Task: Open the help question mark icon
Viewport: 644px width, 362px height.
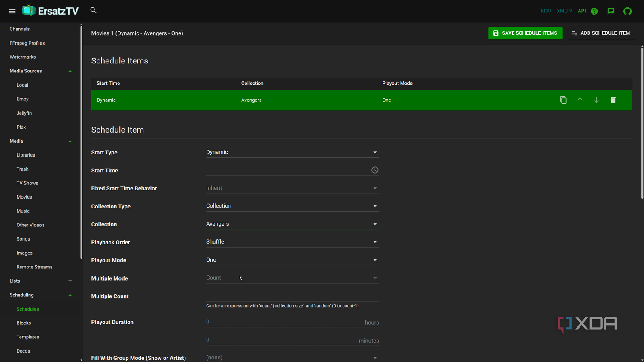Action: tap(594, 11)
